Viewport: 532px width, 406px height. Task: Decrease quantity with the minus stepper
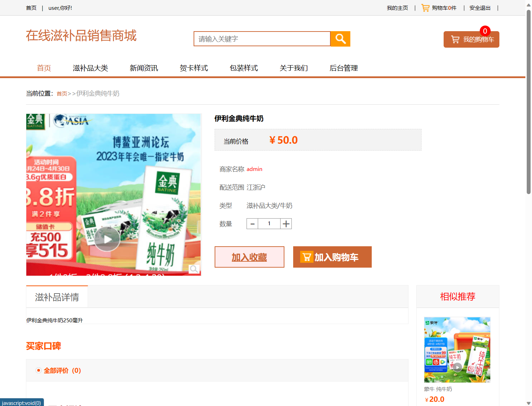tap(252, 223)
